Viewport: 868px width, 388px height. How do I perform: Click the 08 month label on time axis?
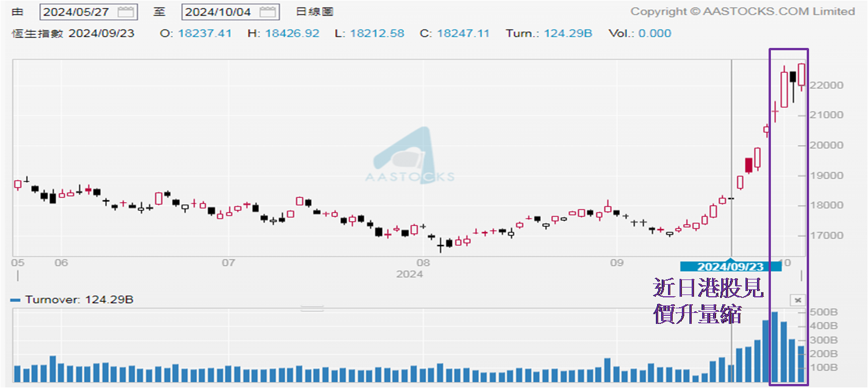point(423,263)
